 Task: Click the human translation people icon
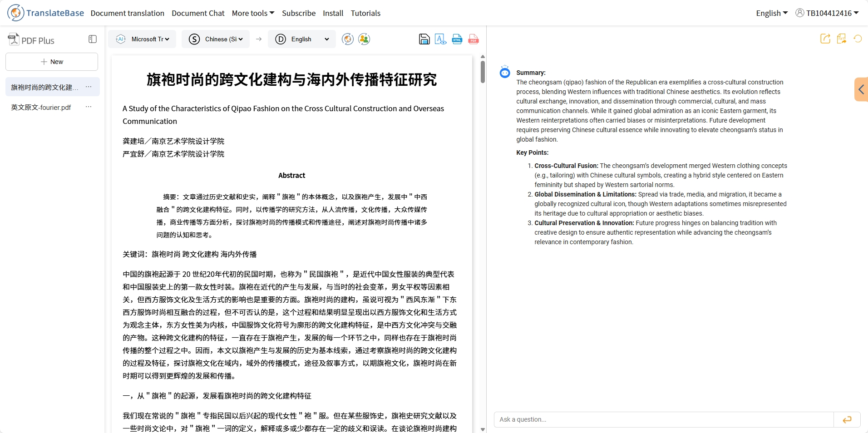coord(364,39)
